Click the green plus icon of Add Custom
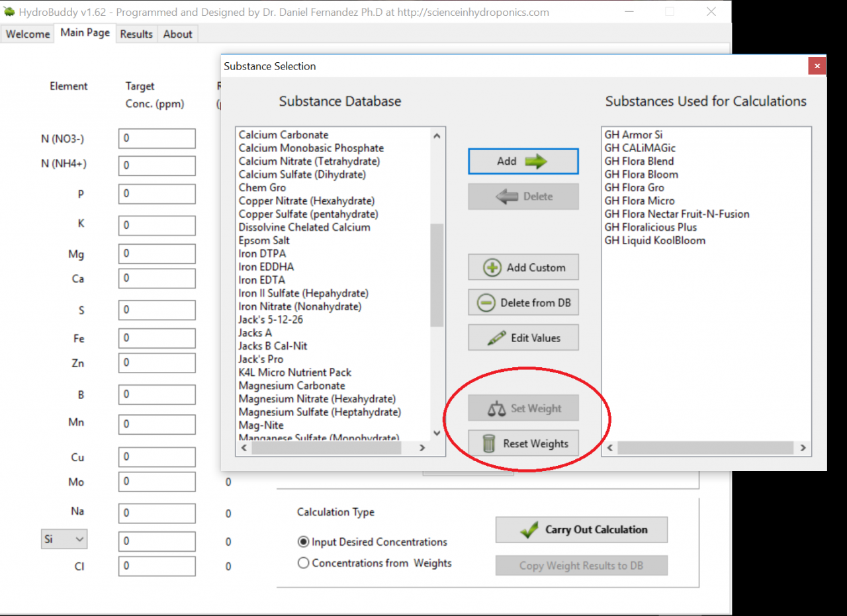The height and width of the screenshot is (616, 847). (x=492, y=268)
